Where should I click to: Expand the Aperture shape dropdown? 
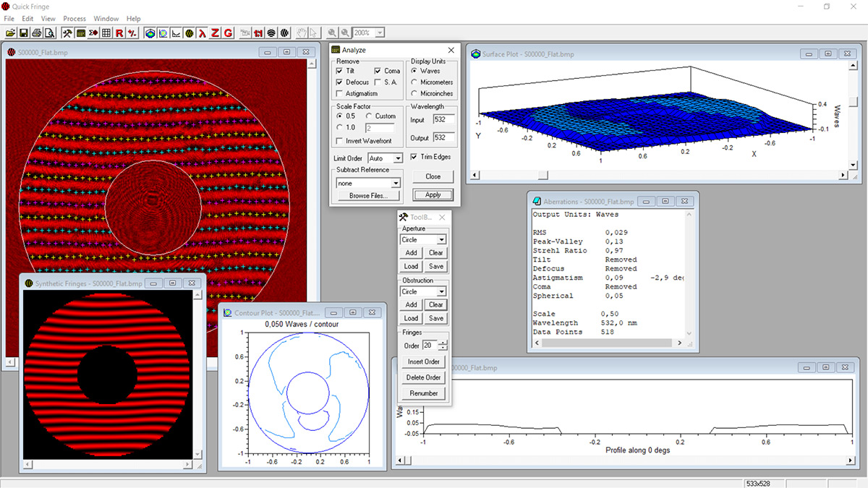441,239
